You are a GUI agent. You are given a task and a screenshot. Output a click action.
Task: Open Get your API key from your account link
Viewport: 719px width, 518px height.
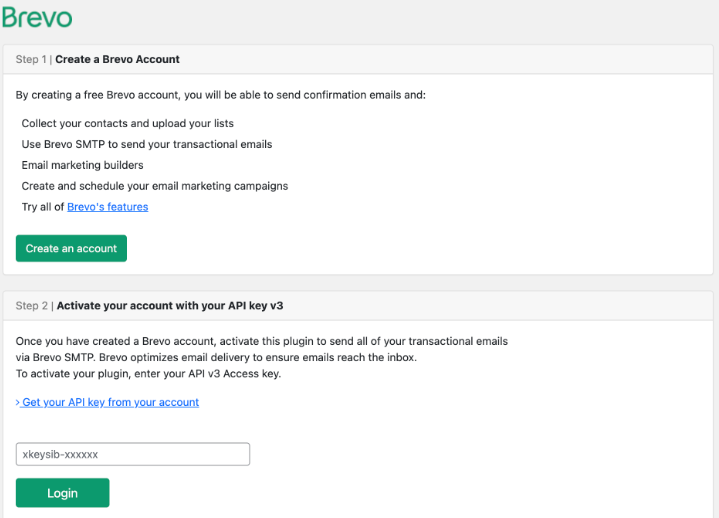pyautogui.click(x=107, y=402)
